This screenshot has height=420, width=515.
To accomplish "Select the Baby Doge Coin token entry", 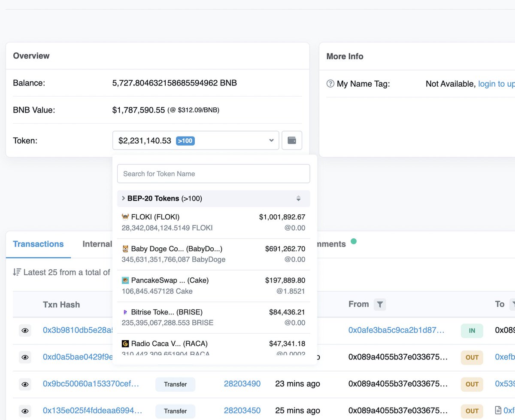I will click(214, 254).
